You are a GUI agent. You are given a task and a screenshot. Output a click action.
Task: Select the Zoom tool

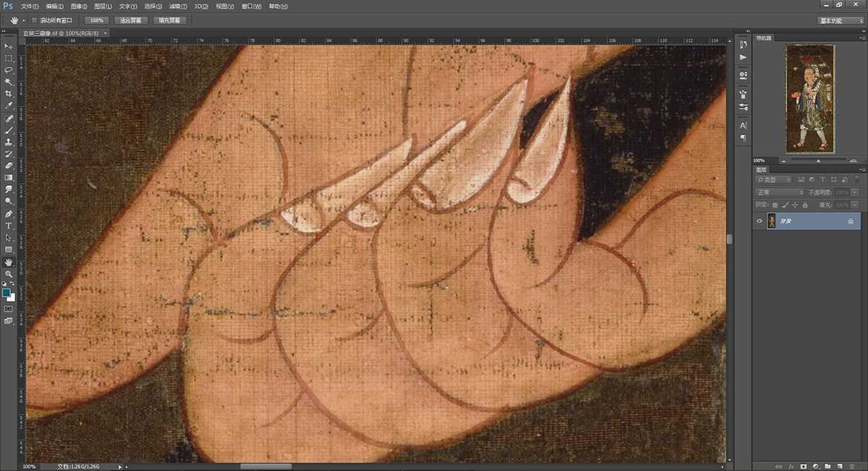[9, 274]
